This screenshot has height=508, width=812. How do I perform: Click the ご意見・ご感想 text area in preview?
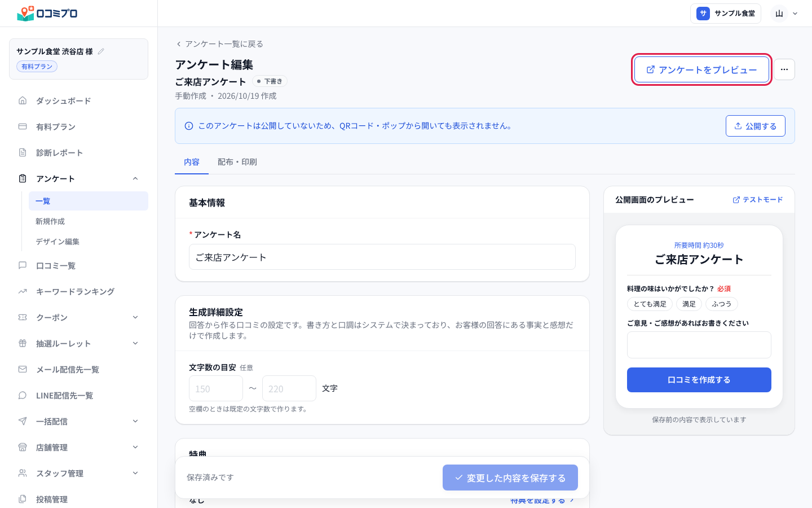point(699,345)
